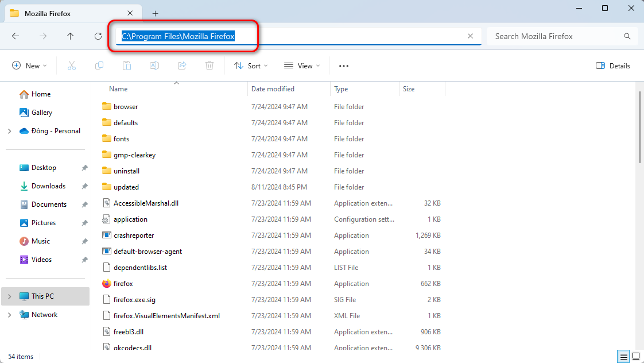Image resolution: width=644 pixels, height=363 pixels.
Task: Refresh the Mozilla Firefox folder view
Action: pyautogui.click(x=98, y=36)
